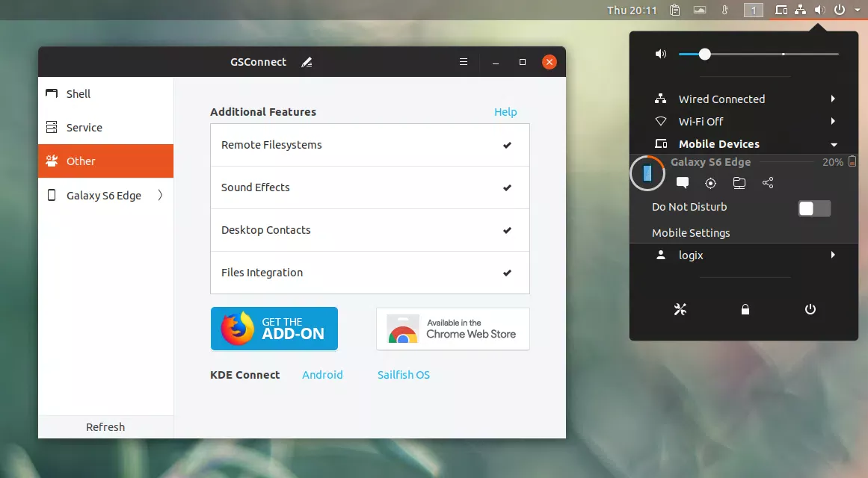This screenshot has width=868, height=478.
Task: Click the system settings wrench icon
Action: click(680, 309)
